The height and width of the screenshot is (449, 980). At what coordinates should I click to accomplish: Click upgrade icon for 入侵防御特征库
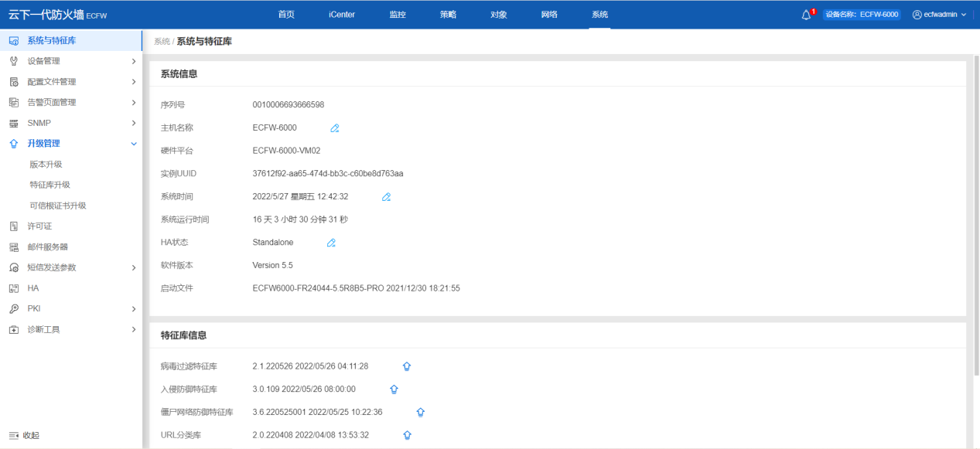(394, 389)
